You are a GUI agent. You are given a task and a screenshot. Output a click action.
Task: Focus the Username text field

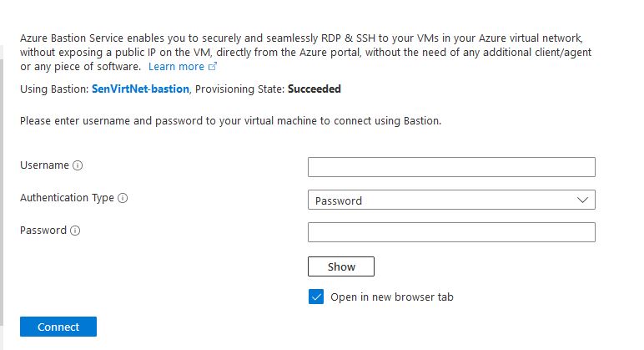pos(450,167)
